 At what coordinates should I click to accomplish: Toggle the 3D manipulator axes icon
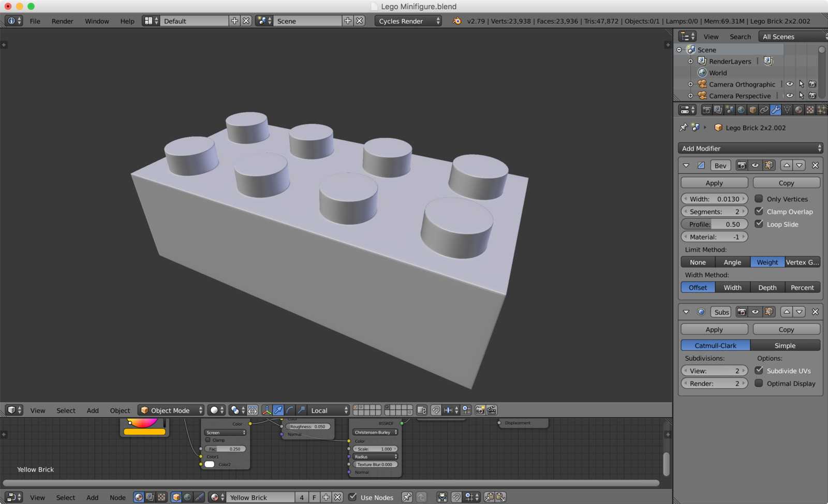(267, 410)
